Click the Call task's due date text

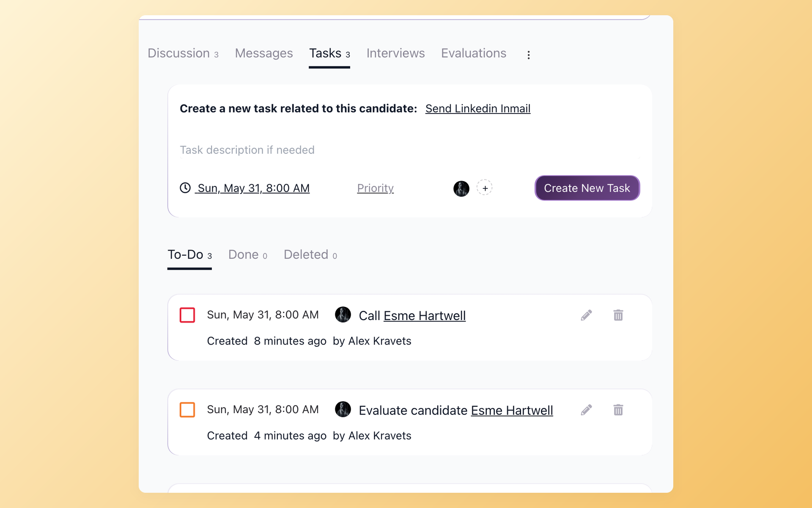click(x=263, y=315)
